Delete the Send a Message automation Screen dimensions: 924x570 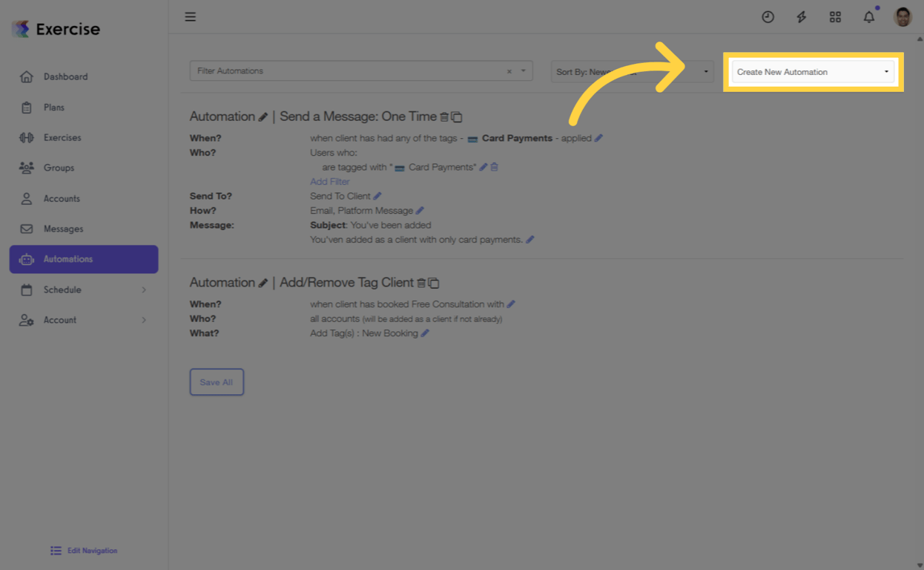coord(446,117)
